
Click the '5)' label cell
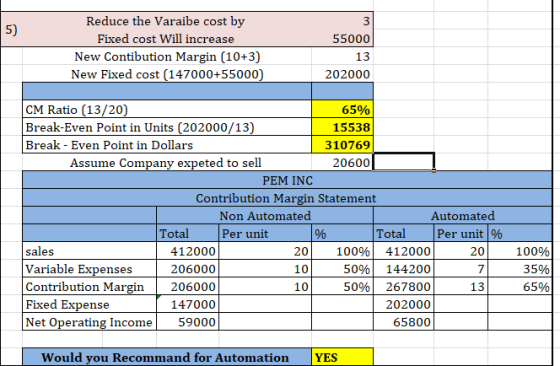[x=11, y=29]
